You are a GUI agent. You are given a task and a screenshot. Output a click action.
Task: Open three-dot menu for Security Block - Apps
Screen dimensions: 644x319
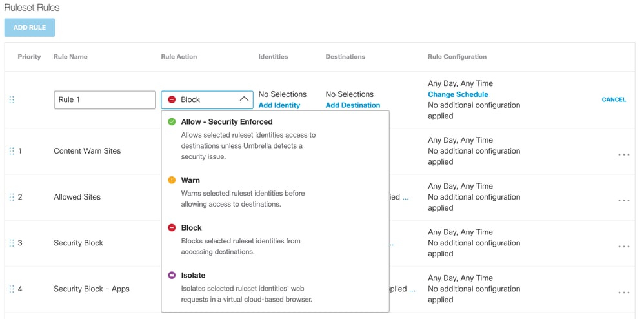[623, 293]
